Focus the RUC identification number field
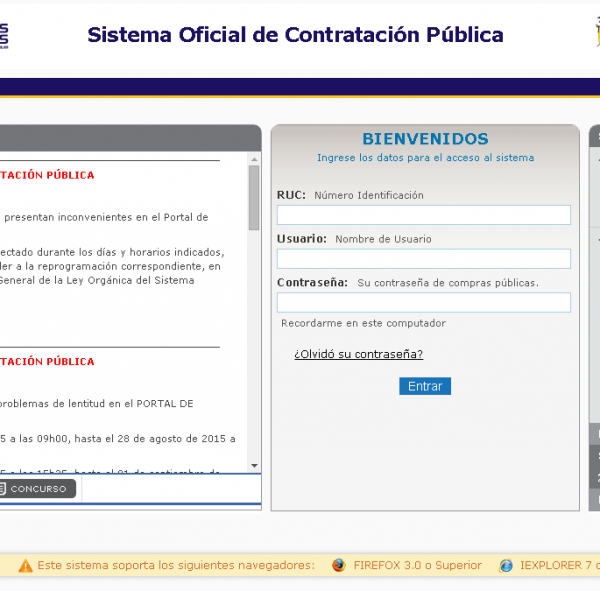600x591 pixels. (423, 215)
